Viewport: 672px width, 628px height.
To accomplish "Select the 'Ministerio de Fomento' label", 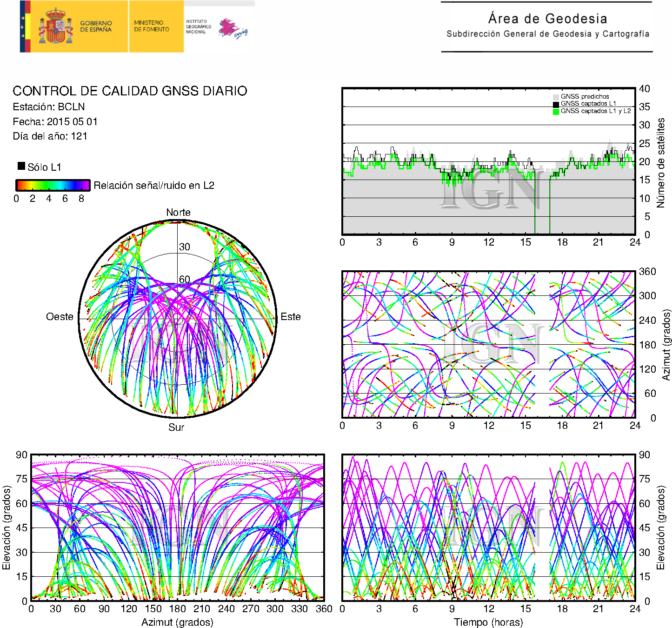I will pyautogui.click(x=152, y=26).
